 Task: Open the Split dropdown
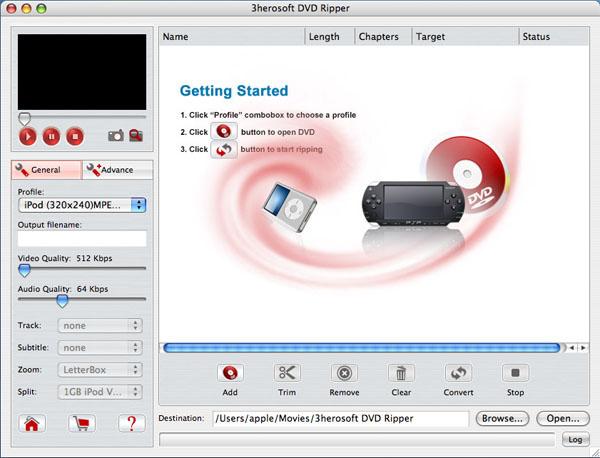[100, 392]
